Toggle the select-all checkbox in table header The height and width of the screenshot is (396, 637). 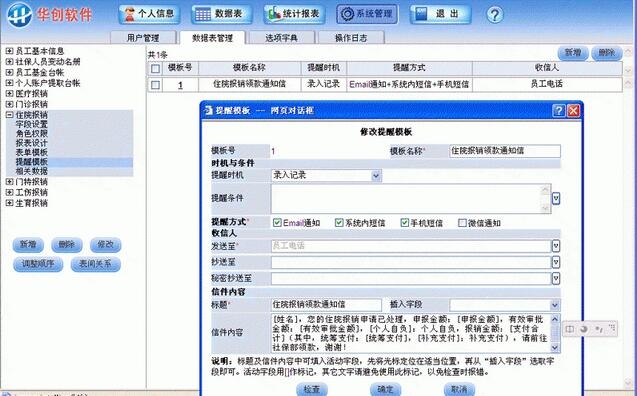pos(155,68)
